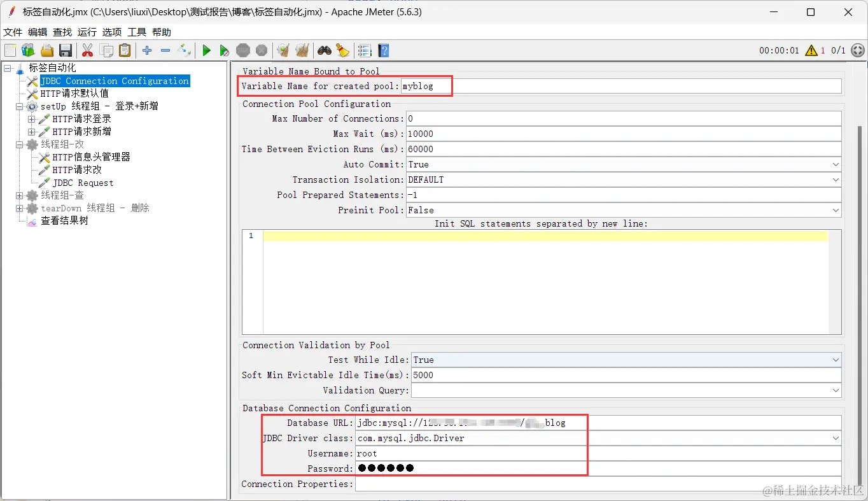Click the Username field
Screen dimensions: 868x501
(x=598, y=453)
